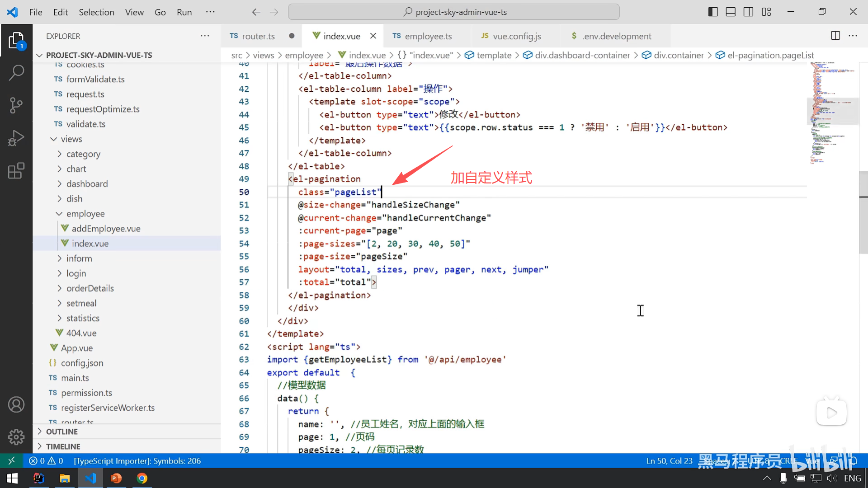The width and height of the screenshot is (868, 488).
Task: Switch to the employee.ts tab
Action: point(428,36)
